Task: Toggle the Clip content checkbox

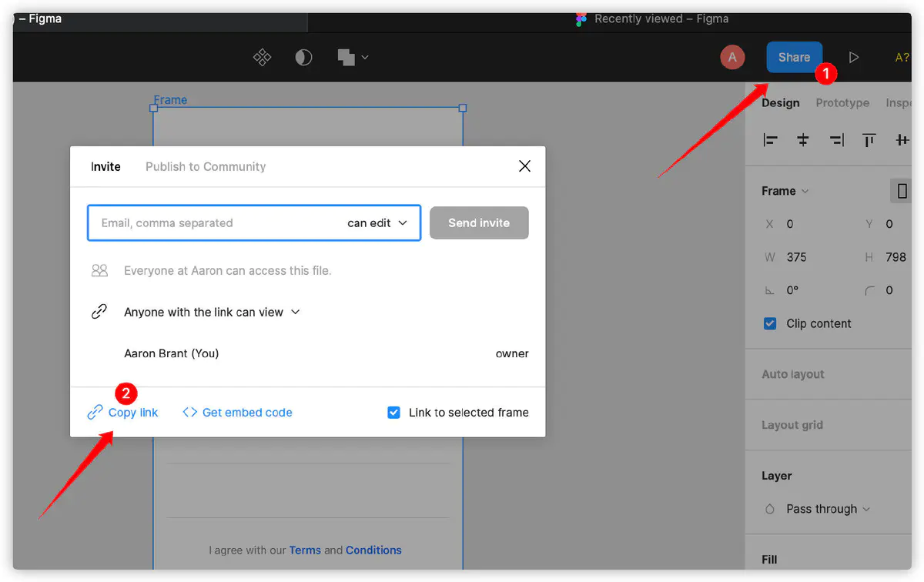Action: tap(770, 323)
